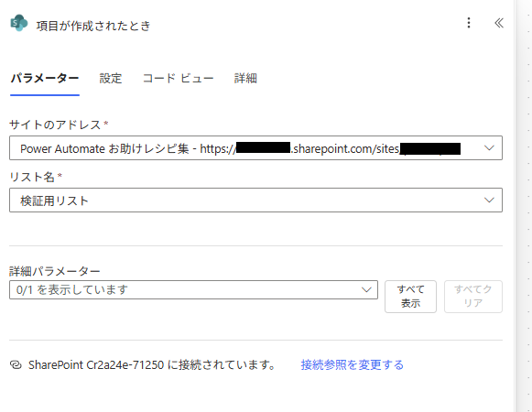Click the すべて表示 button

[x=410, y=297]
